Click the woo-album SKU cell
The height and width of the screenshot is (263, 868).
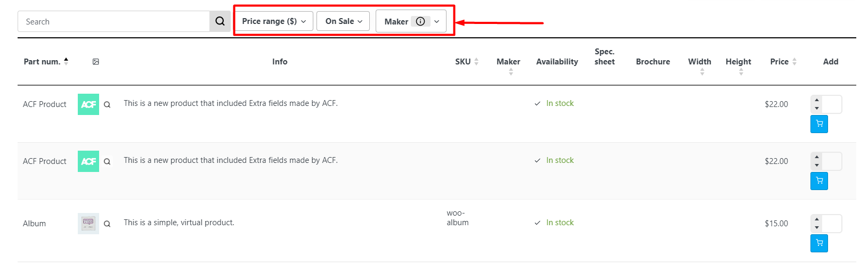pos(458,218)
